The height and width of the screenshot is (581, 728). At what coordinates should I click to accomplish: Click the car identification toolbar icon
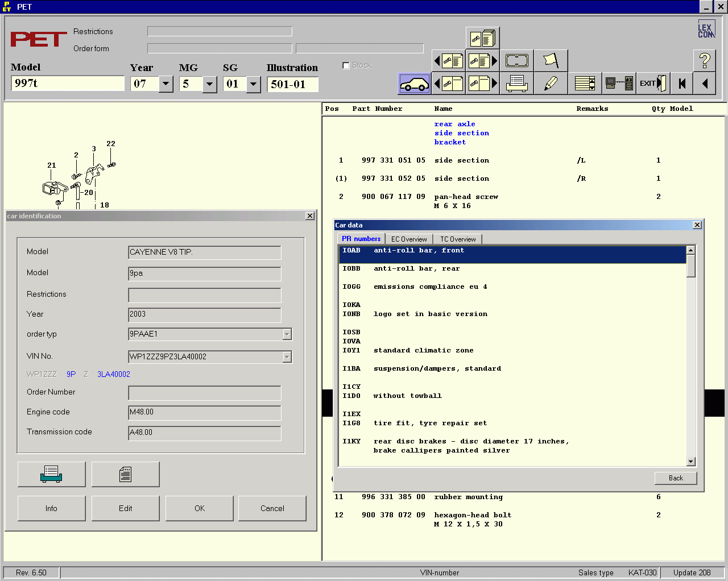tap(414, 84)
